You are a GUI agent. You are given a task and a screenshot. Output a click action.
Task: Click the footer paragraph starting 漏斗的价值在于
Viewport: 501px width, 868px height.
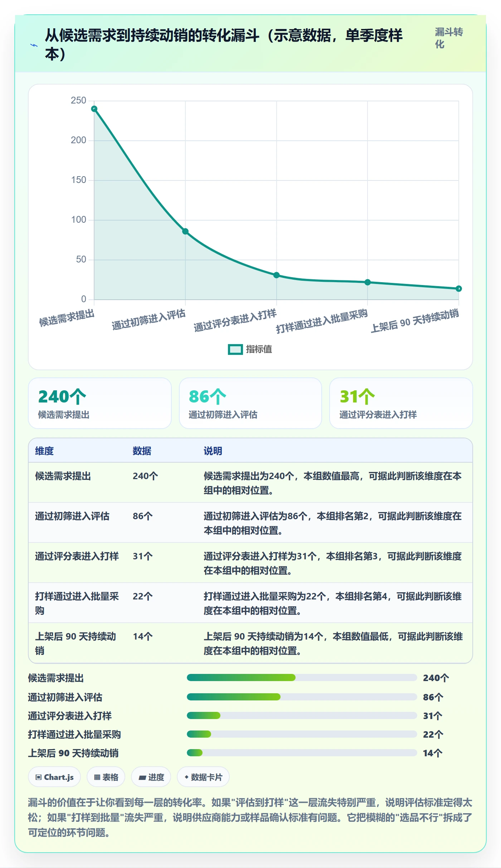coord(250,818)
